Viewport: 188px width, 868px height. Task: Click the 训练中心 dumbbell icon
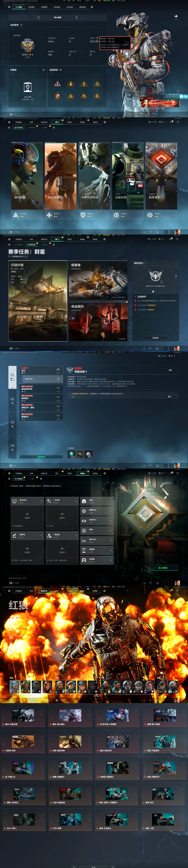(84, 521)
